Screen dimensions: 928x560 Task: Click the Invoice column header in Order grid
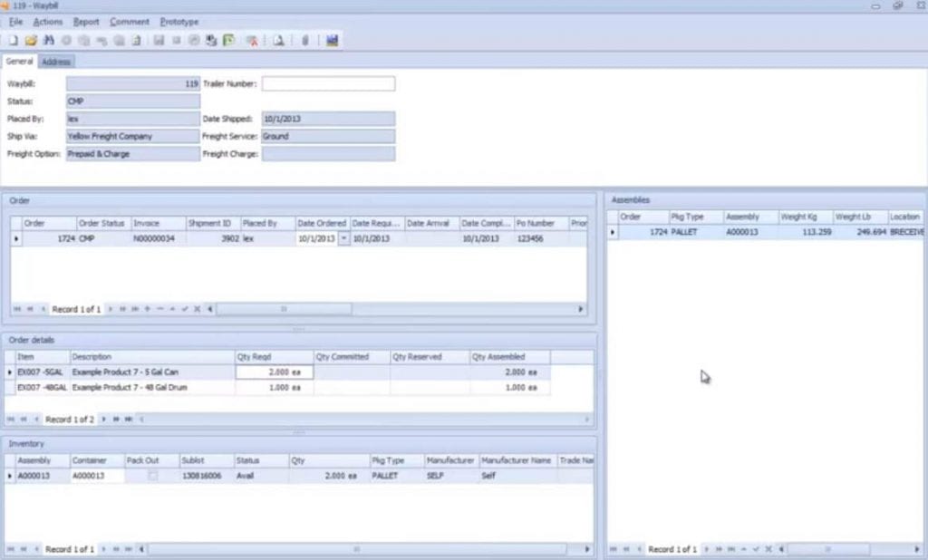[x=156, y=223]
